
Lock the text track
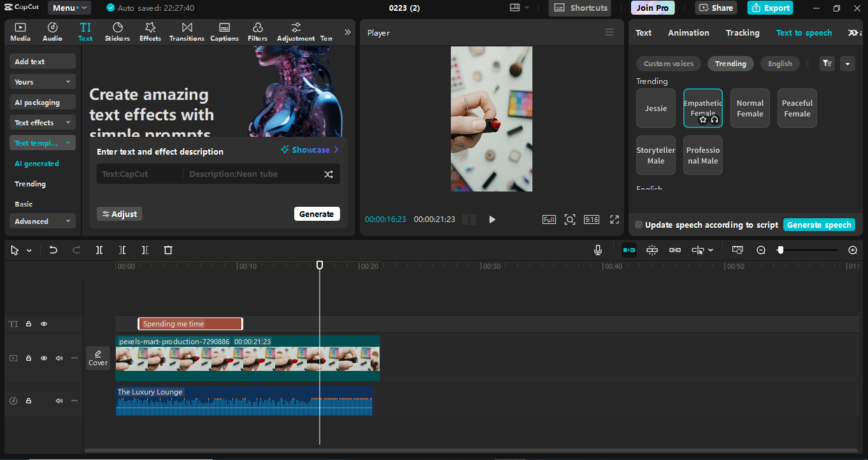(x=29, y=324)
